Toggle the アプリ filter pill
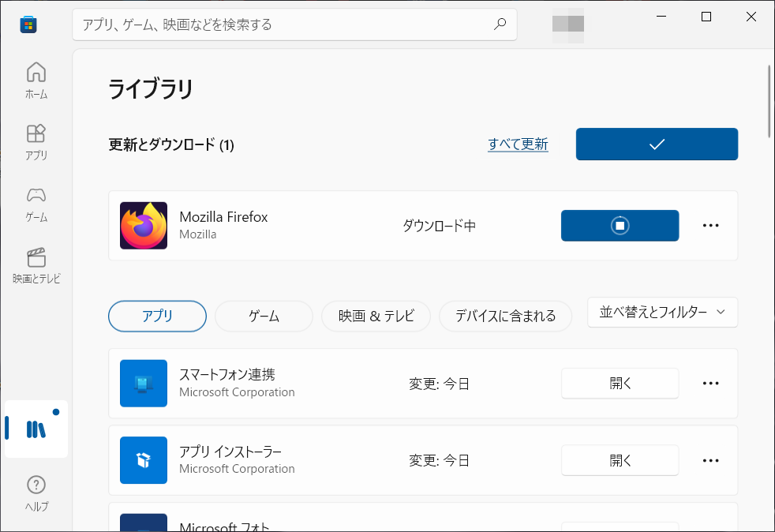Viewport: 775px width, 532px height. 157,316
